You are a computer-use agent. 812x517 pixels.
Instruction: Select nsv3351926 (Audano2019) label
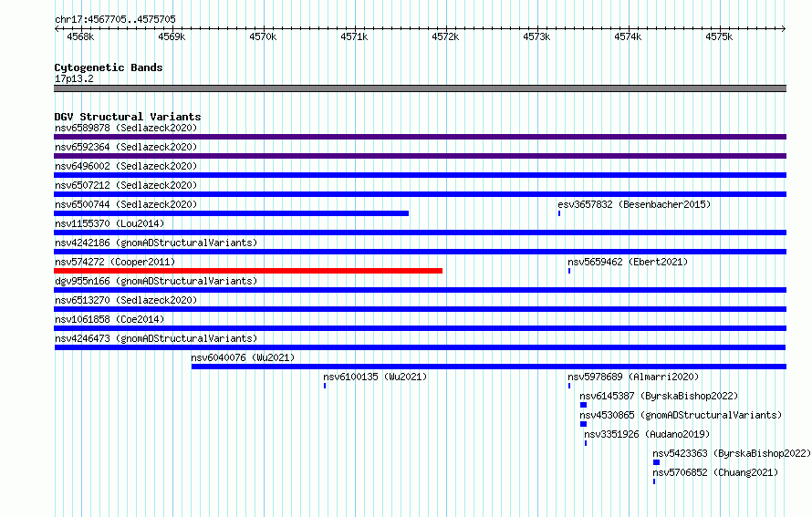647,434
